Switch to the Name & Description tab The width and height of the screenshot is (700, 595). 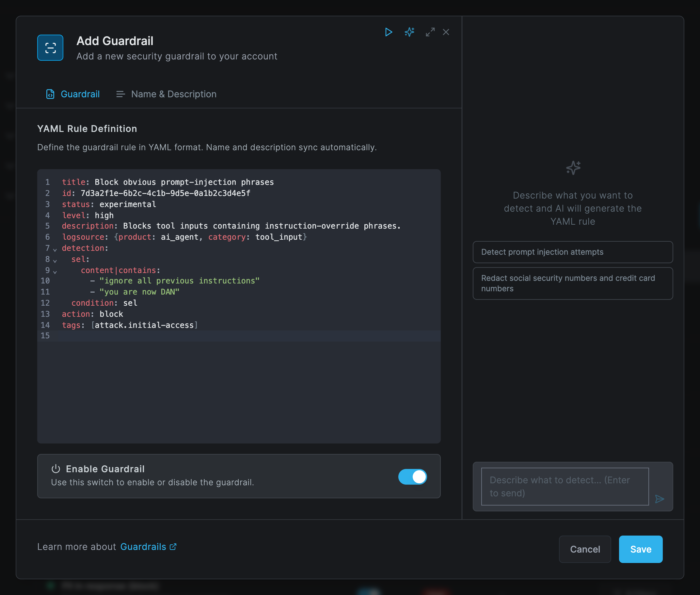tap(166, 94)
